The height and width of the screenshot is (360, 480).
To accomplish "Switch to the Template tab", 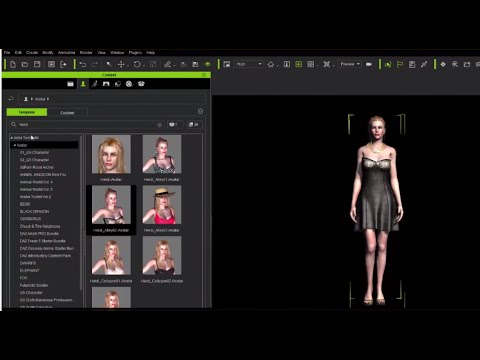I will 27,112.
